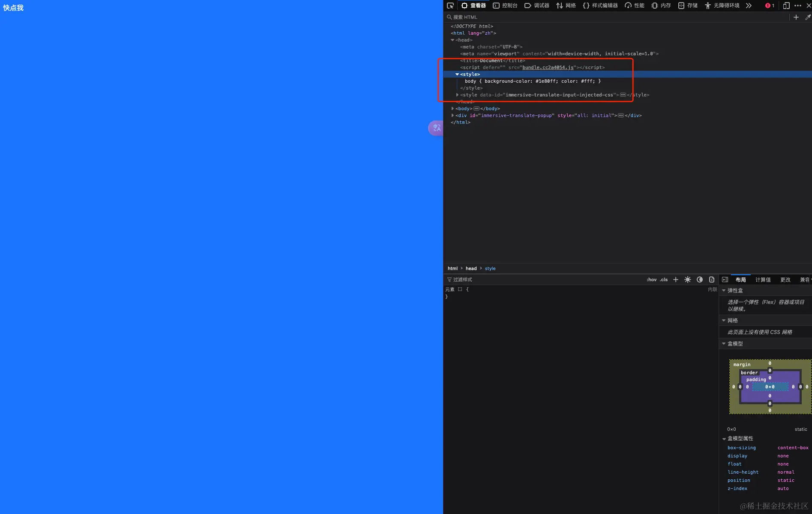Click the border label in box model
The image size is (812, 514).
(749, 373)
